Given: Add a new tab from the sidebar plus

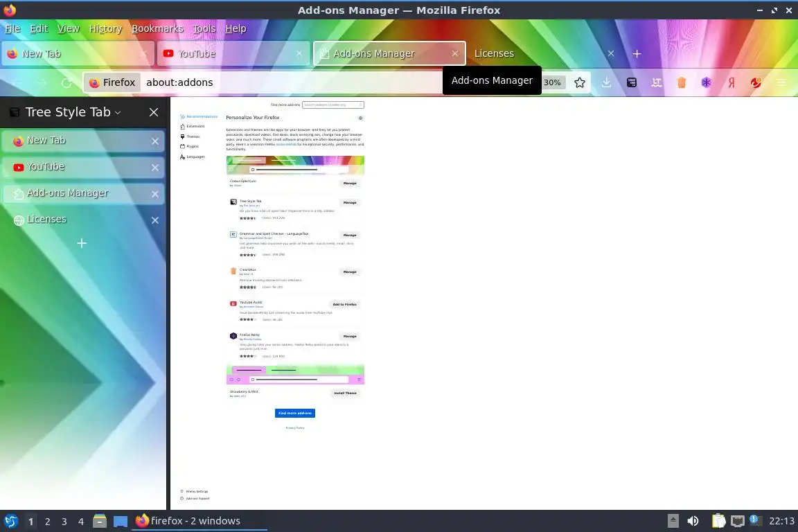Looking at the screenshot, I should [82, 243].
